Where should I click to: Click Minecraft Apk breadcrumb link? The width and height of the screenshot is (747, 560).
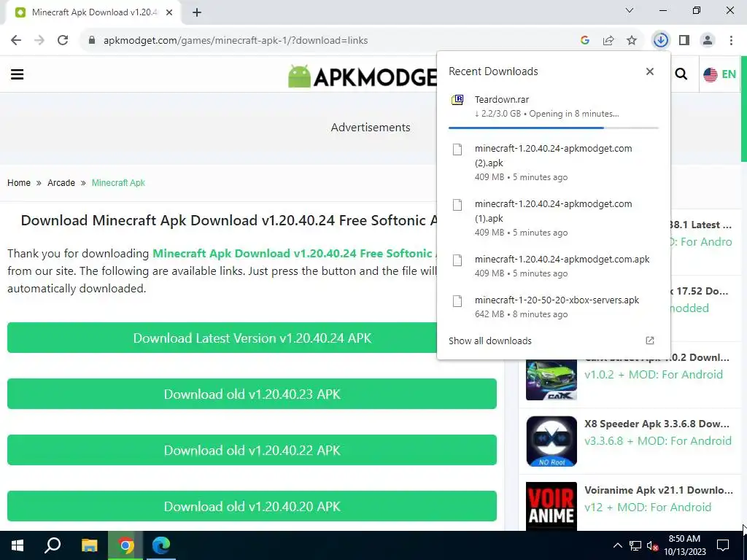[x=118, y=183]
